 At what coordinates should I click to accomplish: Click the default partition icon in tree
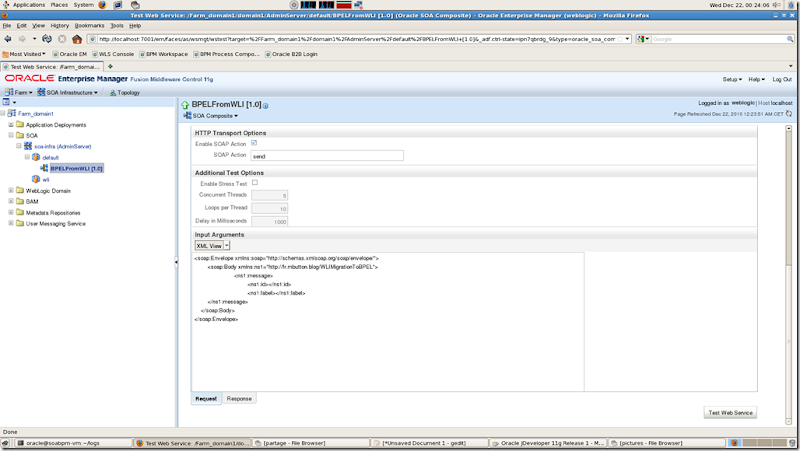point(36,157)
